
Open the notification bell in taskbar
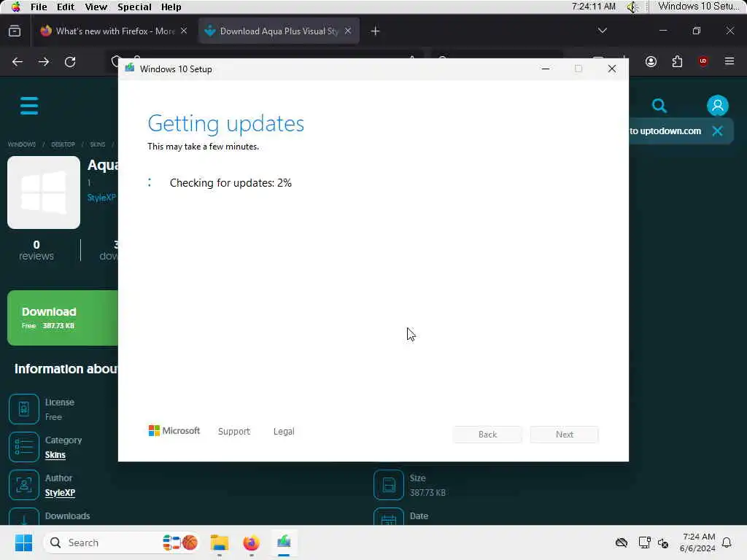[x=727, y=542]
